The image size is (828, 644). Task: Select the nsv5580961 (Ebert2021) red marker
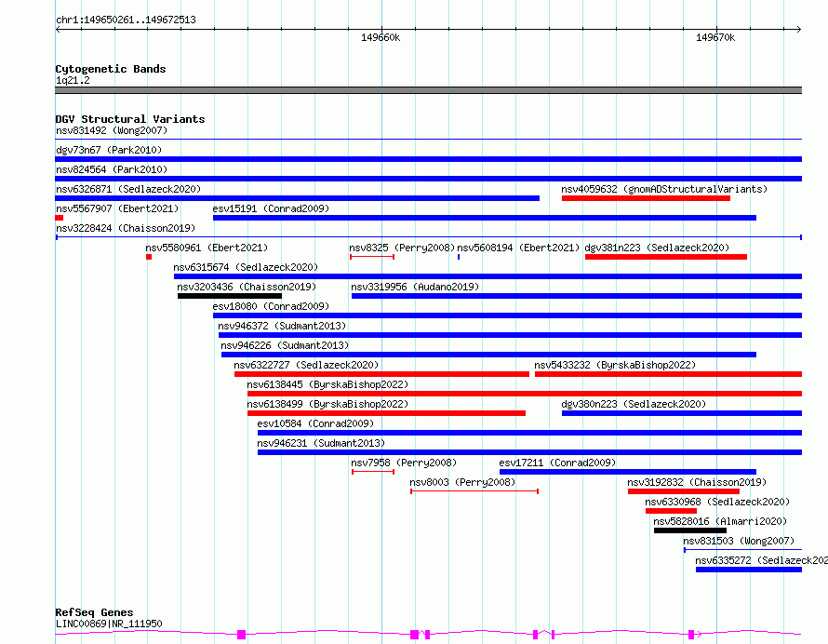pos(149,257)
